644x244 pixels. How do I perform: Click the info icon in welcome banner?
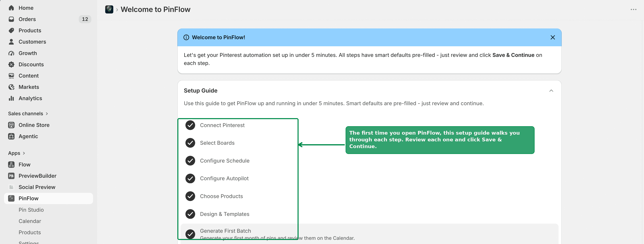pos(186,37)
